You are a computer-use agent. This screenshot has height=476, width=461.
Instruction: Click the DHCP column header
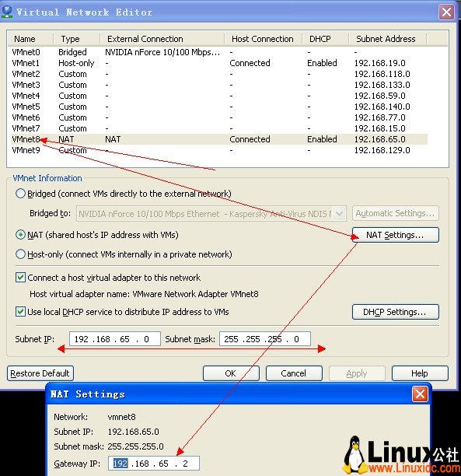[x=325, y=39]
